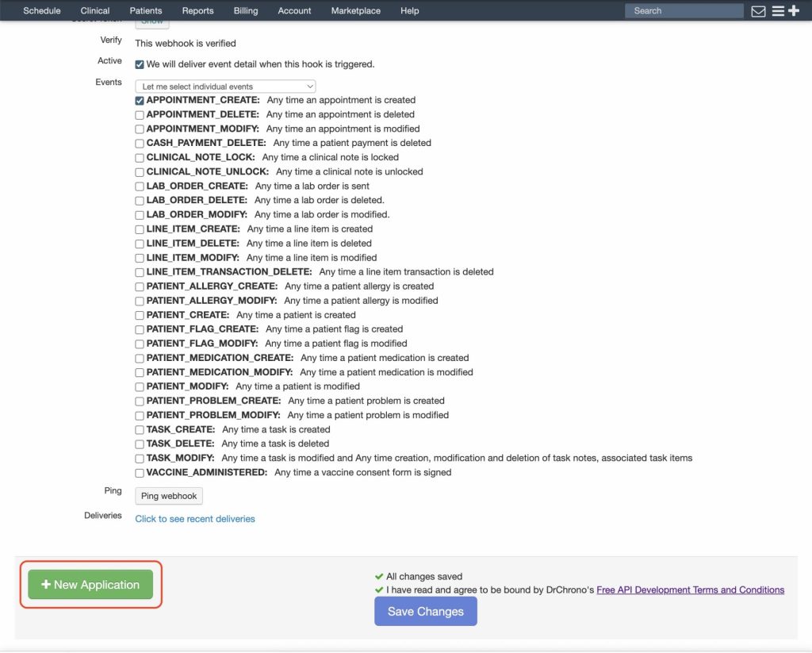Screen dimensions: 812x653
Task: Enable the LAB_ORDER_CREATE event
Action: click(x=140, y=186)
